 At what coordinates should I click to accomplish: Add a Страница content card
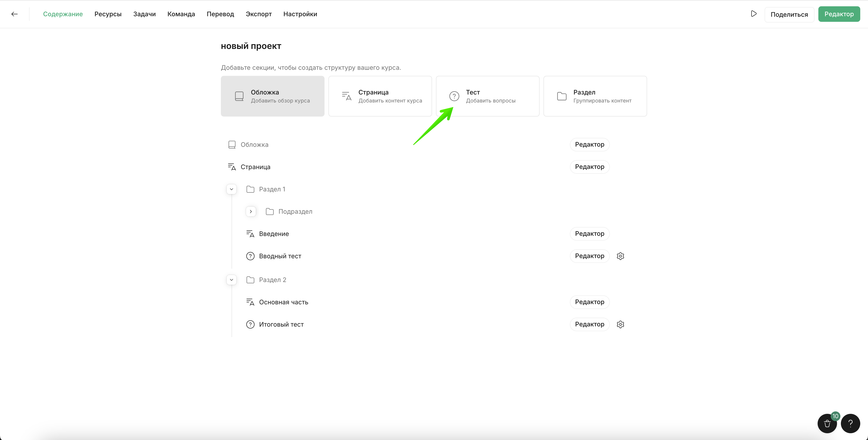point(380,96)
